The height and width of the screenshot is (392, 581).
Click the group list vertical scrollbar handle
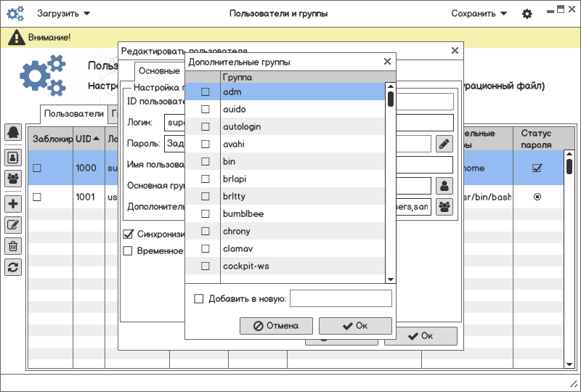click(x=390, y=98)
